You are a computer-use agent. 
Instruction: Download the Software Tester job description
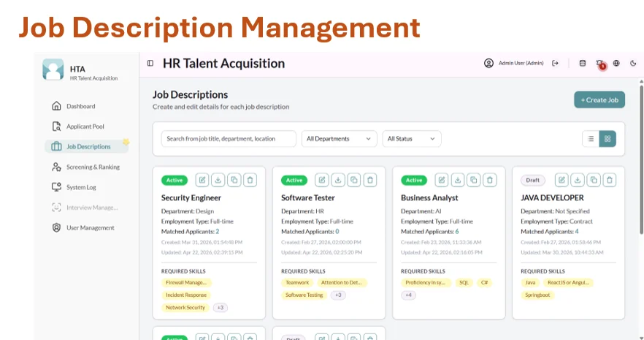pyautogui.click(x=338, y=180)
